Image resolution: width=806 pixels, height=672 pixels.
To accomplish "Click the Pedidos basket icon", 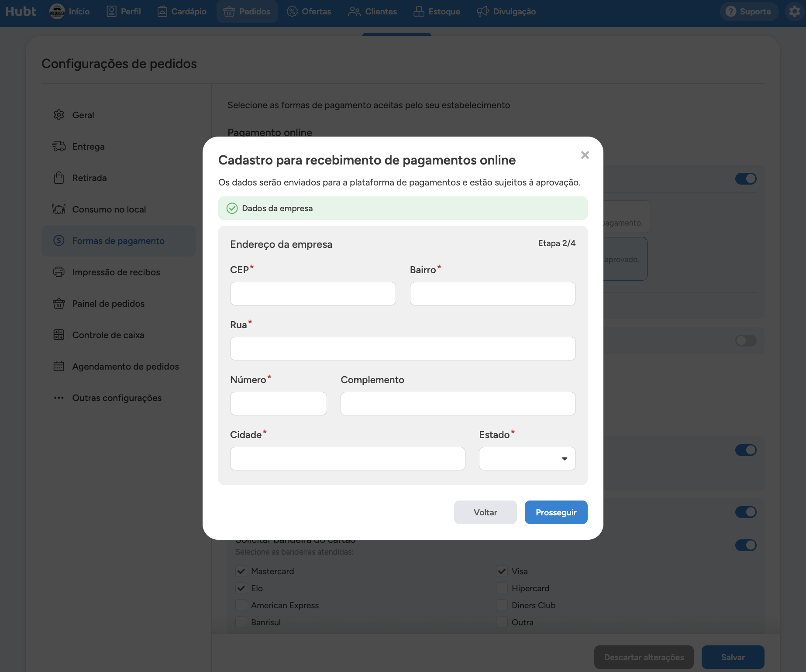I will point(229,11).
